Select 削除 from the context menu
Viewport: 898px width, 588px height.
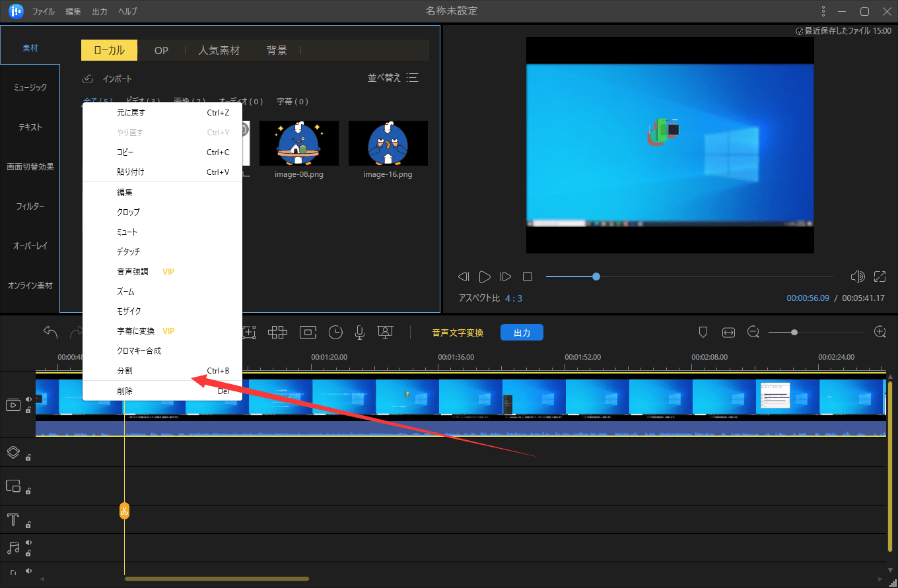pyautogui.click(x=162, y=391)
